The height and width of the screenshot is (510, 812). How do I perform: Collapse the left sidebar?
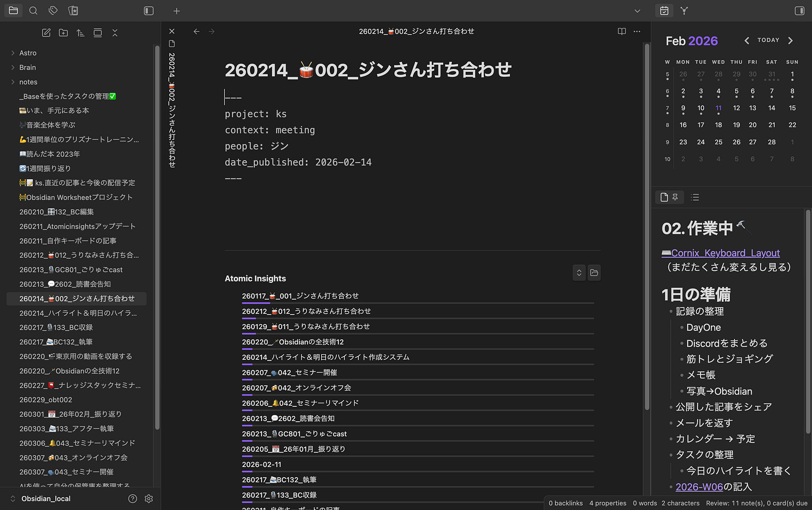tap(148, 11)
